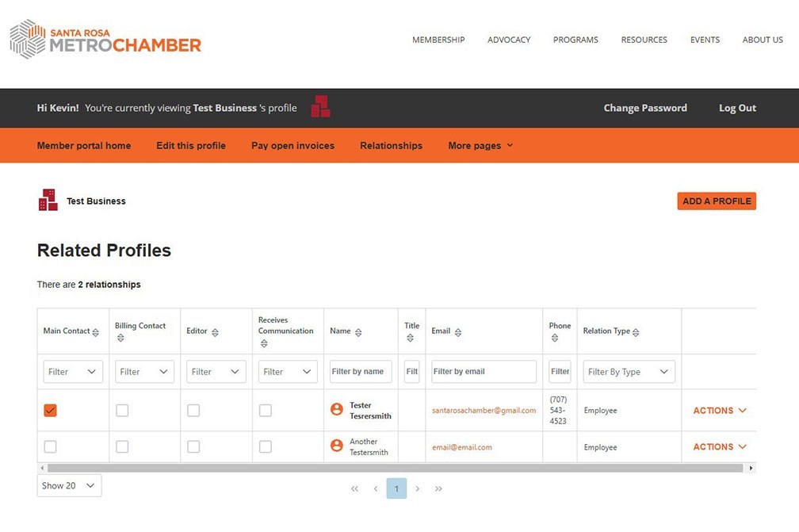Check Receives Communication for Tester Tesrersmith
Image resolution: width=799 pixels, height=532 pixels.
tap(266, 410)
